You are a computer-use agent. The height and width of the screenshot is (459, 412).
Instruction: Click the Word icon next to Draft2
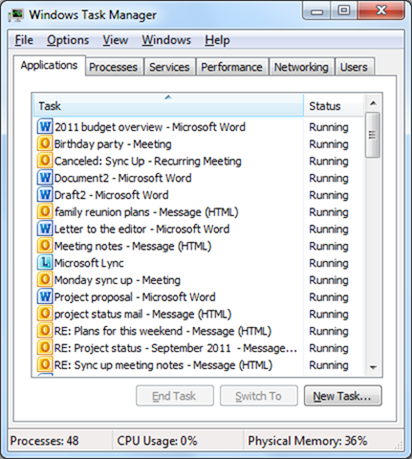click(45, 194)
